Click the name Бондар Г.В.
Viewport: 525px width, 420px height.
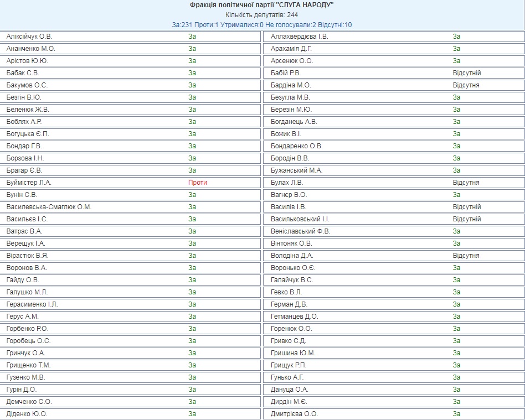coord(23,146)
